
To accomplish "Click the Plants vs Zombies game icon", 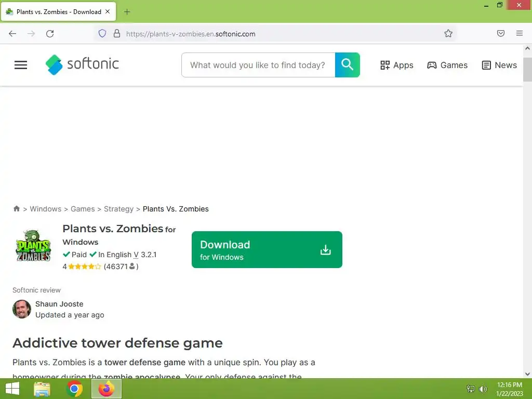I will tap(33, 246).
